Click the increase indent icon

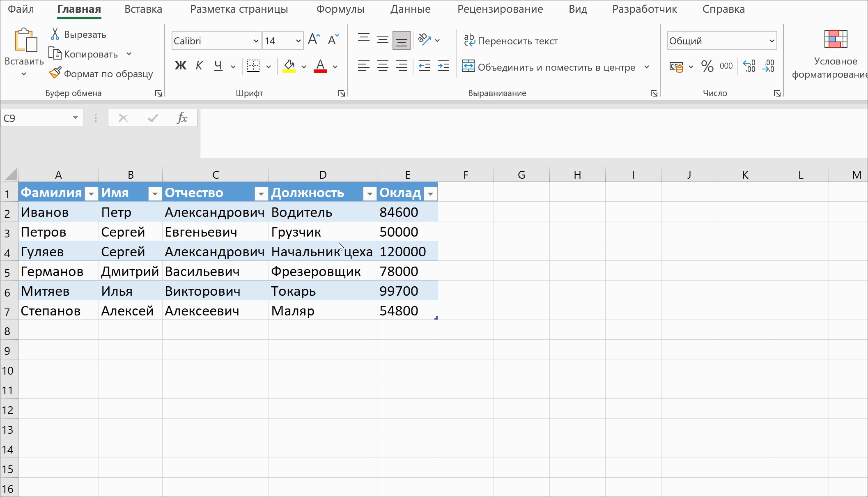click(x=443, y=66)
